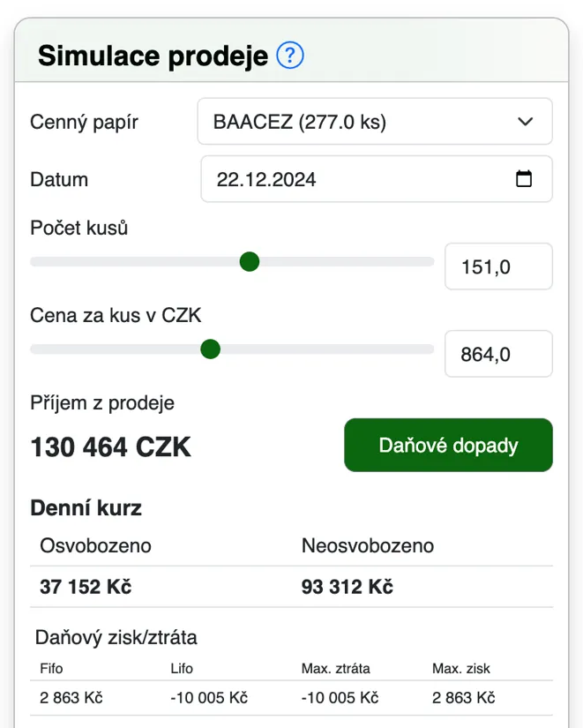Viewport: 583px width, 728px height.
Task: Click the Počet kusů slider handle
Action: (250, 262)
